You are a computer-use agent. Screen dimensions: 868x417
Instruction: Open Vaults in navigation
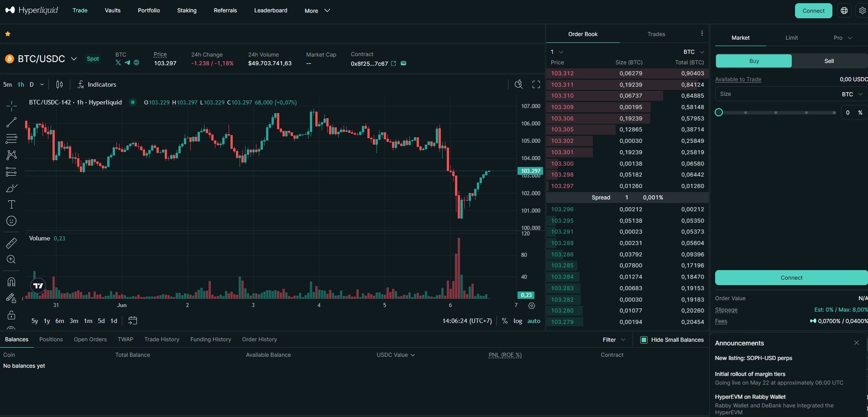click(113, 10)
